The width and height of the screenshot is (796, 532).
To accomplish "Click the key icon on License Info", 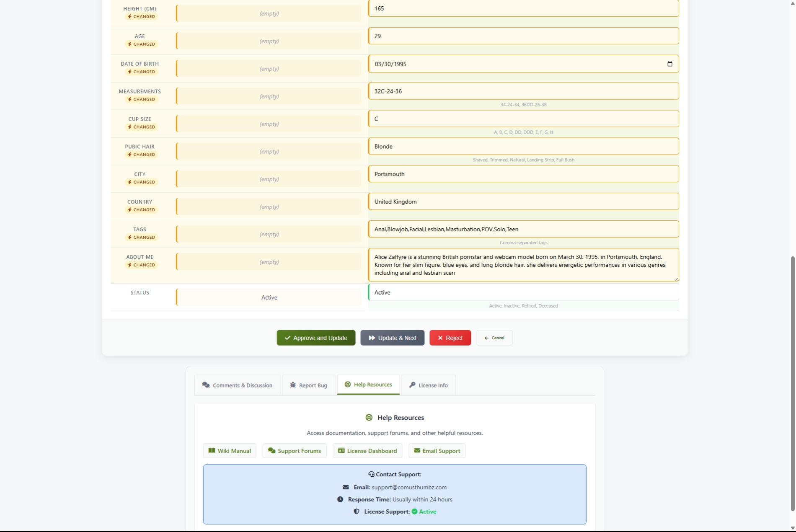I will pos(412,385).
